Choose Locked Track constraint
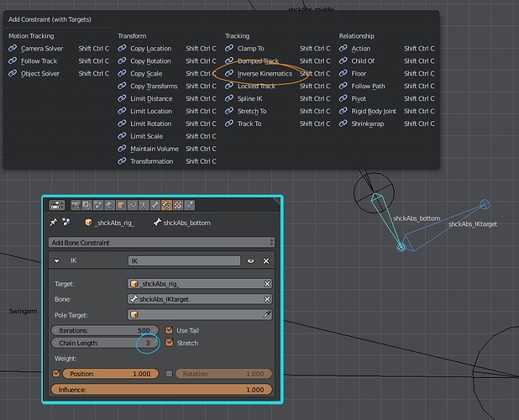The image size is (519, 420). coord(277,86)
